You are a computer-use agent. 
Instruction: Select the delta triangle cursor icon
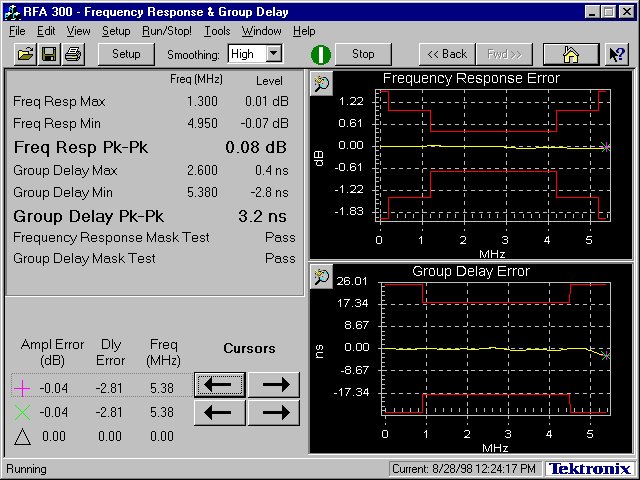[22, 437]
